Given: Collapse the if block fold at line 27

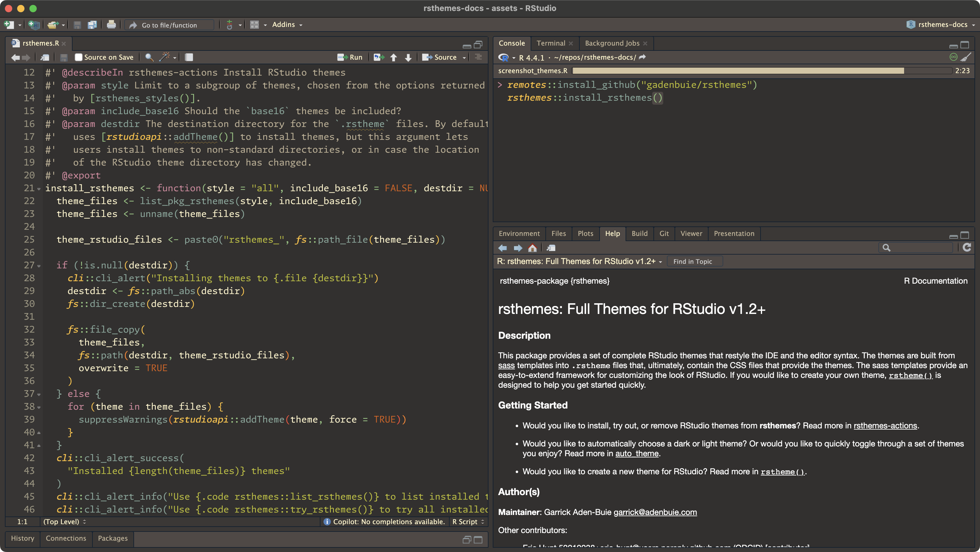Looking at the screenshot, I should click(x=39, y=266).
